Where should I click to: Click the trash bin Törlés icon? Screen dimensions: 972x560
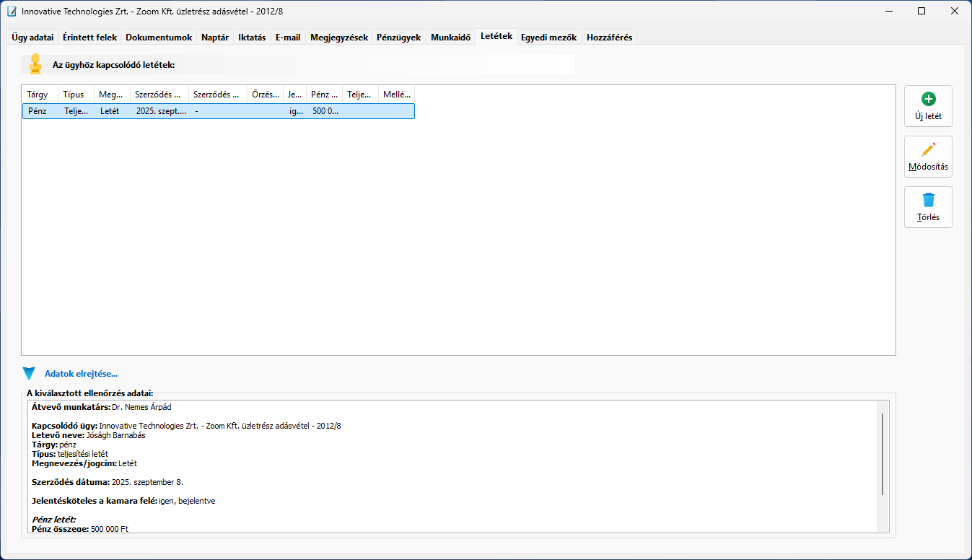[x=928, y=201]
